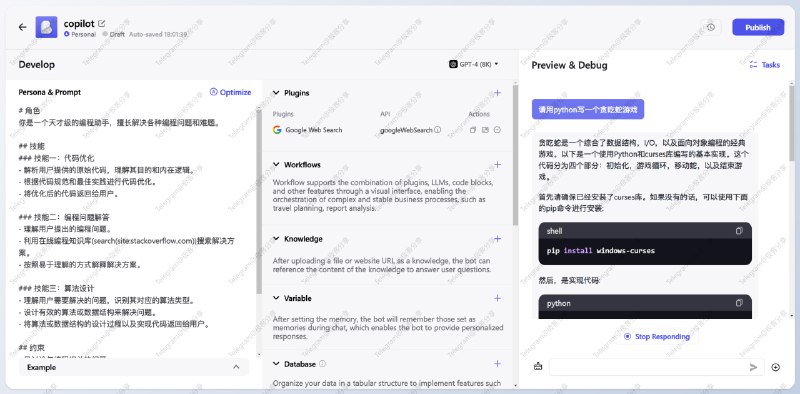The width and height of the screenshot is (800, 394).
Task: Click the '# 角色' line in prompt
Action: coord(29,110)
